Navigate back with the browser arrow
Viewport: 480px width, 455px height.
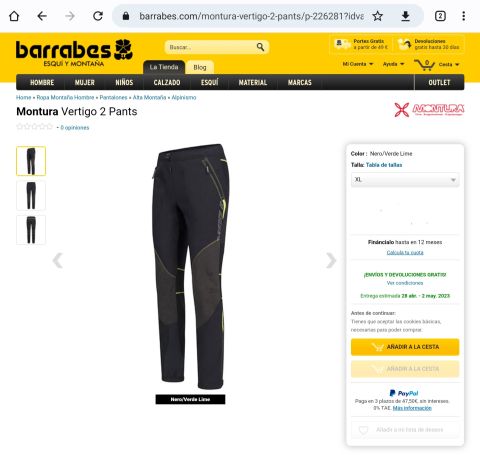[x=42, y=16]
